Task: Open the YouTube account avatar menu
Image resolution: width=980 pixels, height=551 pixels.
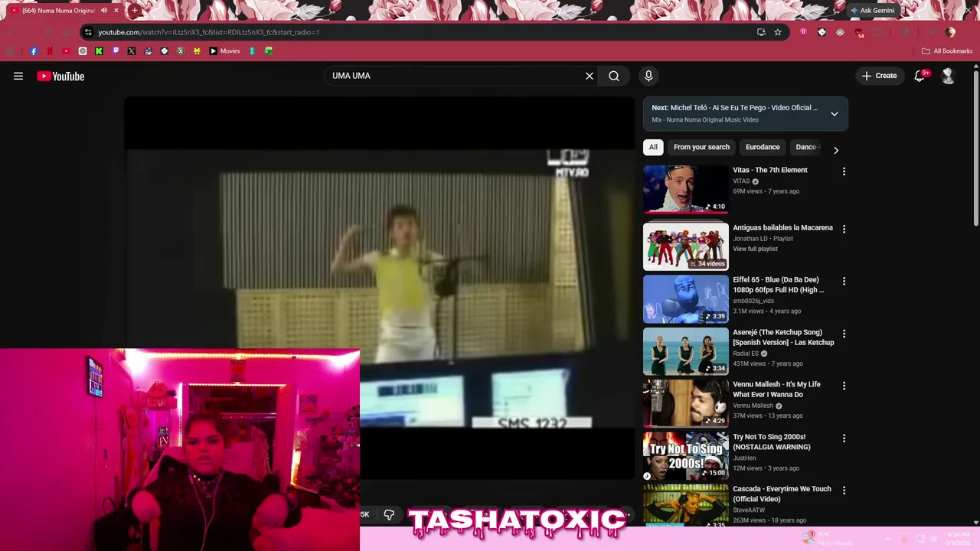Action: (948, 76)
